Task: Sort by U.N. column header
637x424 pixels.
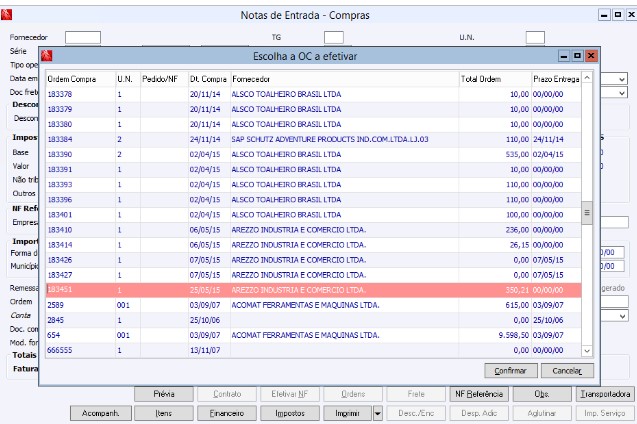Action: tap(128, 79)
